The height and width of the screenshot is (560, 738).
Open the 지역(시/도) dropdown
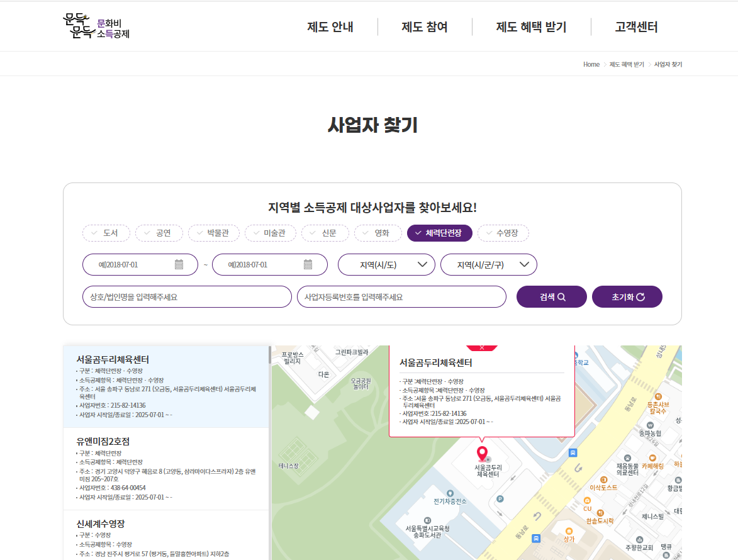[386, 264]
